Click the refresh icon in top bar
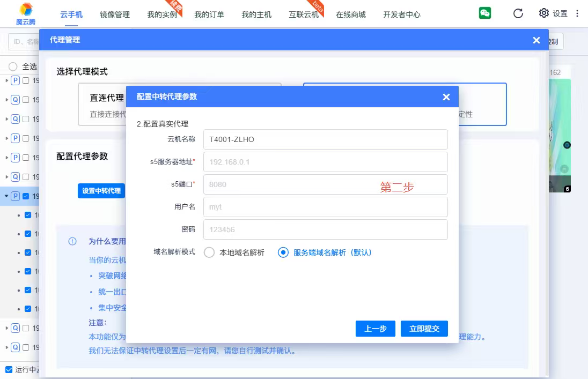Image resolution: width=588 pixels, height=379 pixels. pos(518,13)
